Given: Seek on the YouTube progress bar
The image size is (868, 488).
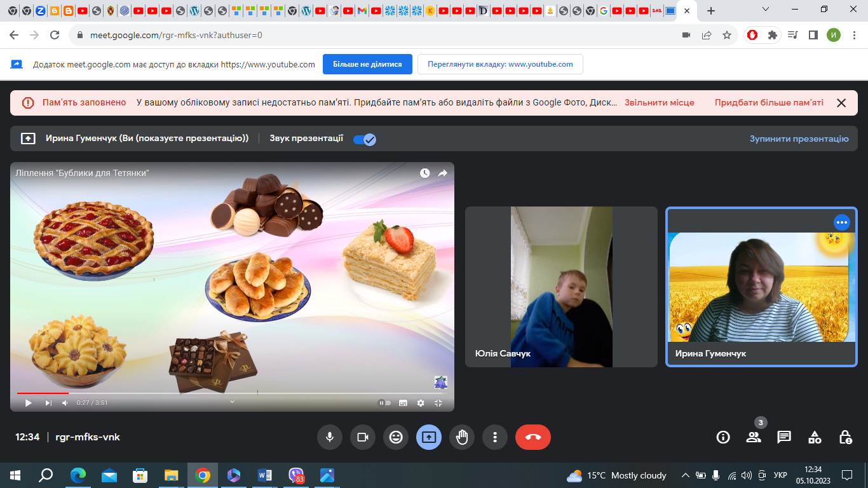Looking at the screenshot, I should point(232,393).
